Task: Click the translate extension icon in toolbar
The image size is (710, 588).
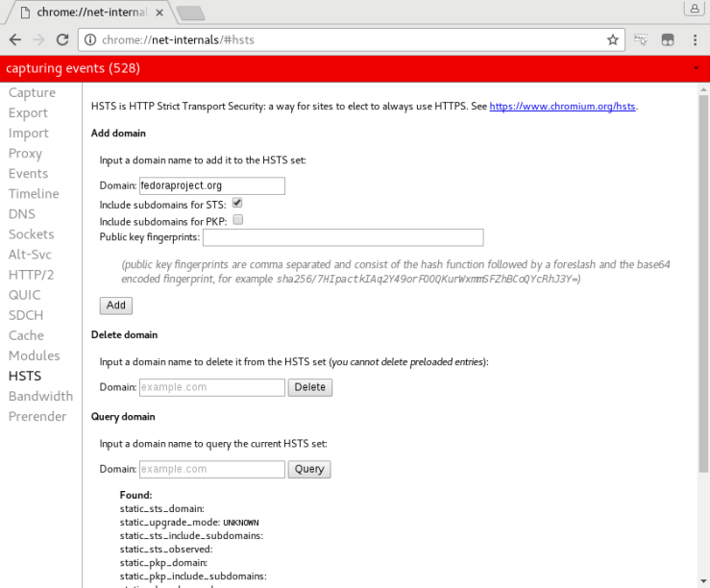Action: 640,39
